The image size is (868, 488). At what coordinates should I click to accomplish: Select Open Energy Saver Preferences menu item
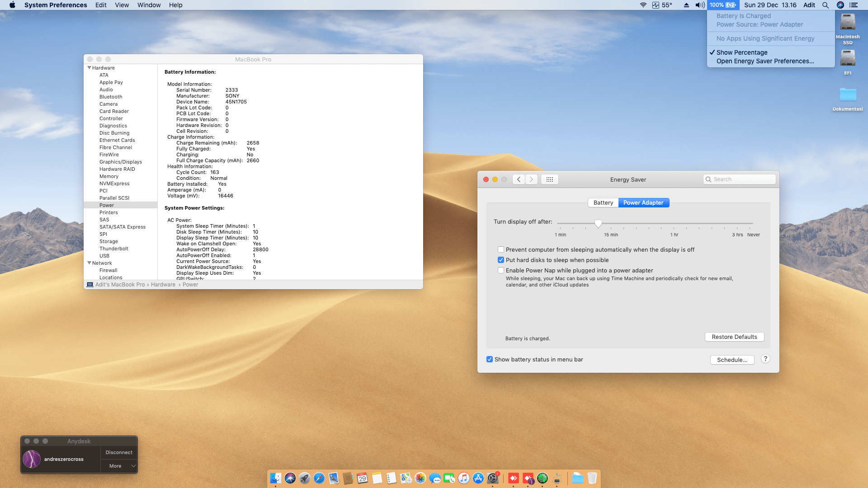765,61
